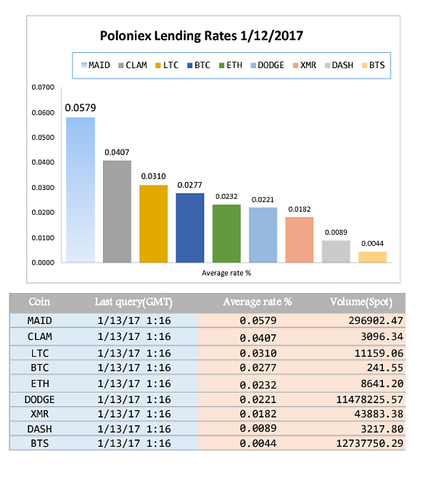This screenshot has height=480, width=423.
Task: Click the Coin column header
Action: pos(39,302)
